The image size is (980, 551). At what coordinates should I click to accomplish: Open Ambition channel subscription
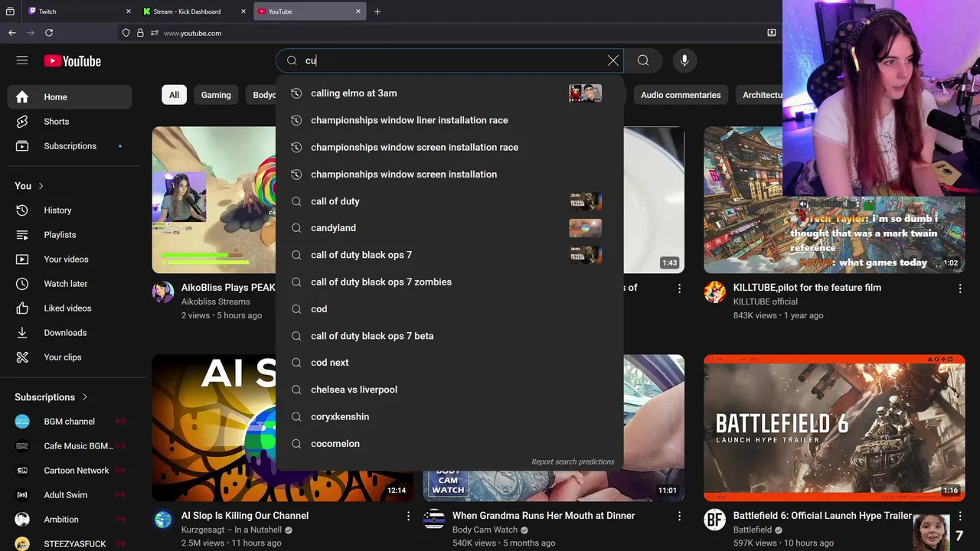coord(70,520)
